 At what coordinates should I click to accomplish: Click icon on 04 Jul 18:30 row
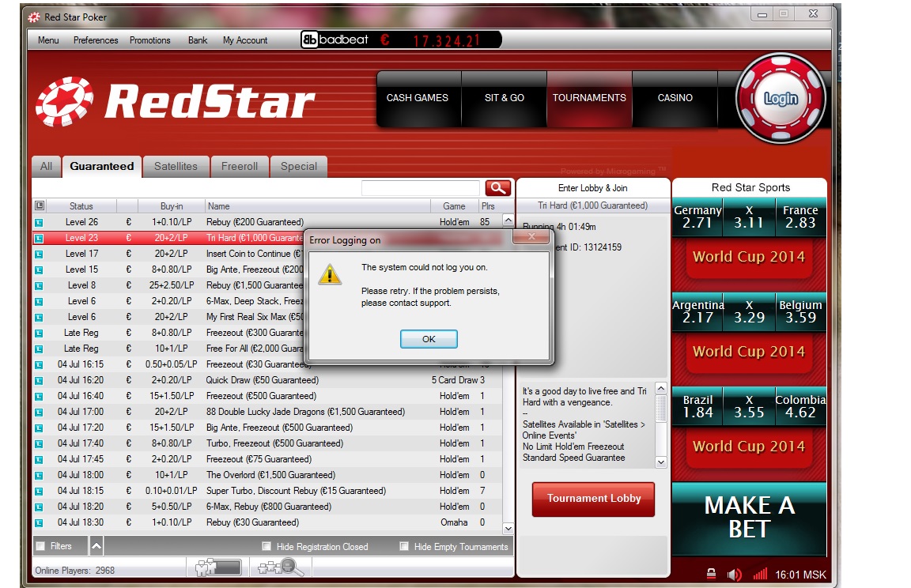pos(39,523)
